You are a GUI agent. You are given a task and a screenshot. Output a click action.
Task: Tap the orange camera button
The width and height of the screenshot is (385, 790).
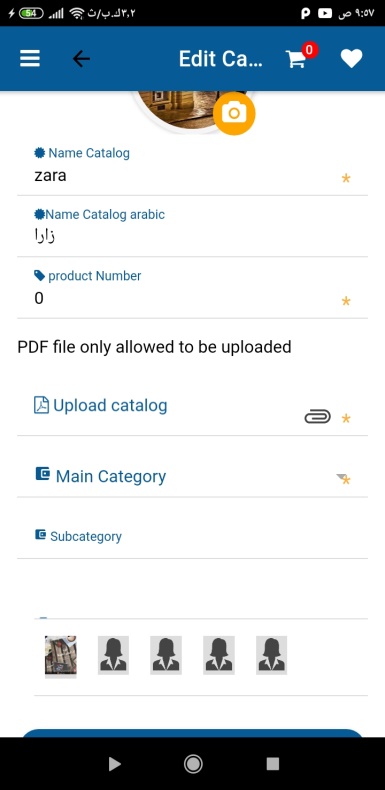[x=234, y=113]
